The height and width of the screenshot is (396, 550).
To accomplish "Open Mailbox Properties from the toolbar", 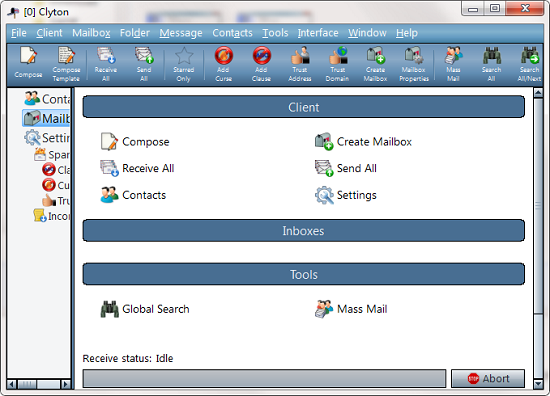I will pos(414,64).
